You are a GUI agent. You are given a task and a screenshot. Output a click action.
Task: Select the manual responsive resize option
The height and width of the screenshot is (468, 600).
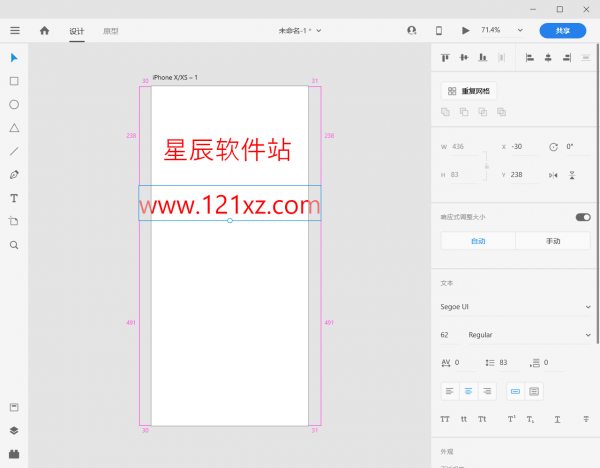pyautogui.click(x=553, y=241)
